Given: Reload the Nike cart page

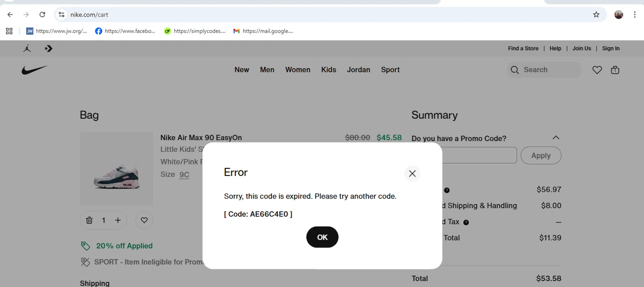Looking at the screenshot, I should click(x=42, y=15).
